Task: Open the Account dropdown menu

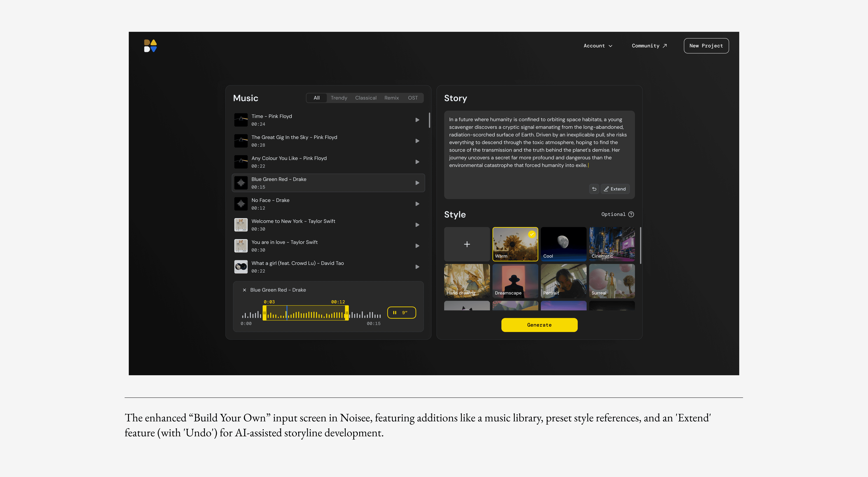Action: pyautogui.click(x=598, y=46)
